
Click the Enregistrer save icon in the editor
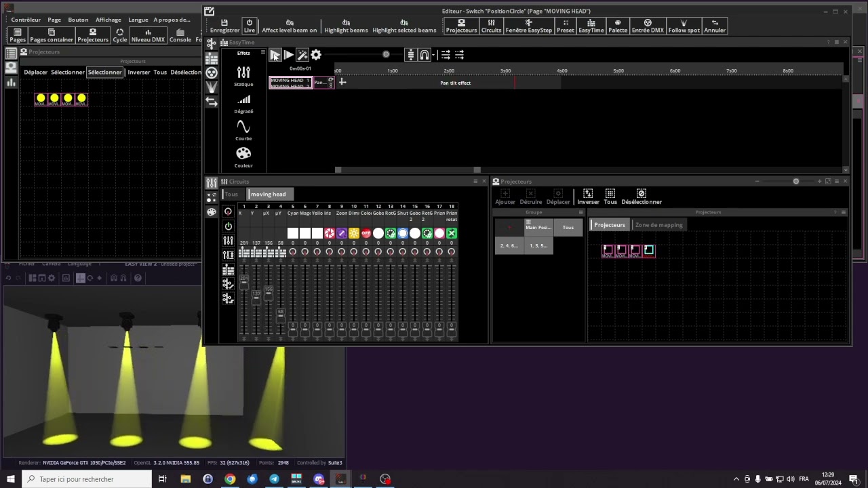224,26
